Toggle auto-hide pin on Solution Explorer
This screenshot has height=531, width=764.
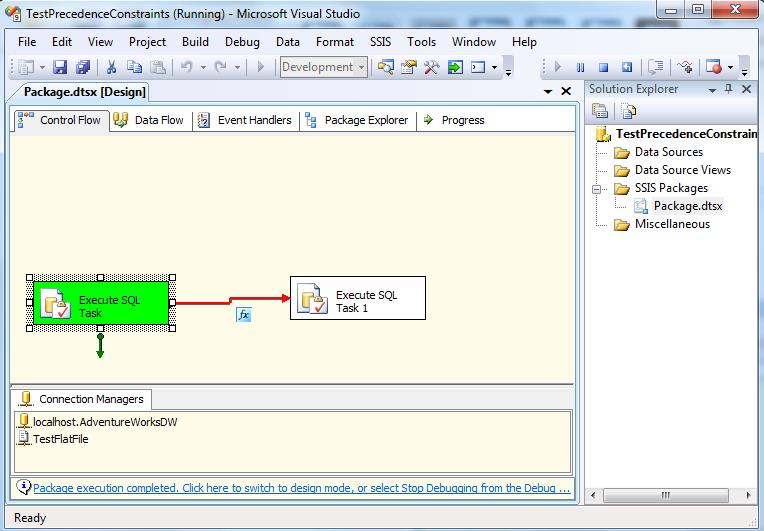pyautogui.click(x=728, y=89)
